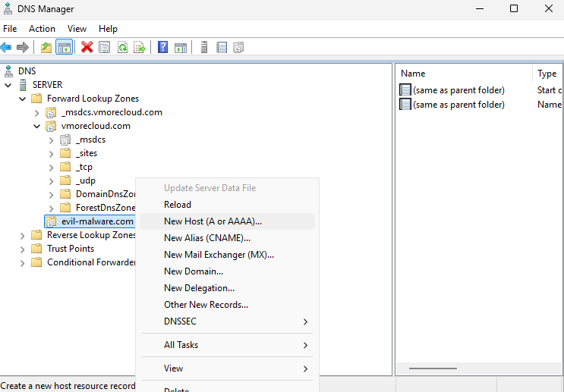
Task: Click the Type column header
Action: (548, 74)
